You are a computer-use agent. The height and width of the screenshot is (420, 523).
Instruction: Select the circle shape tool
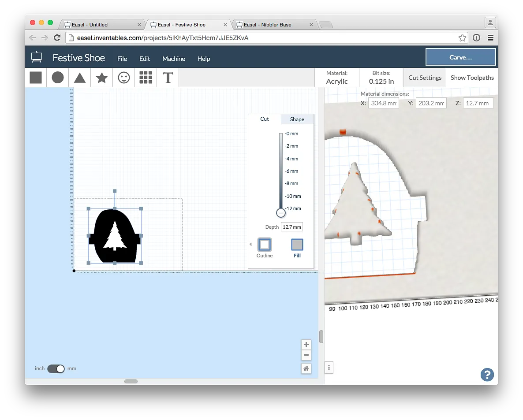[58, 78]
